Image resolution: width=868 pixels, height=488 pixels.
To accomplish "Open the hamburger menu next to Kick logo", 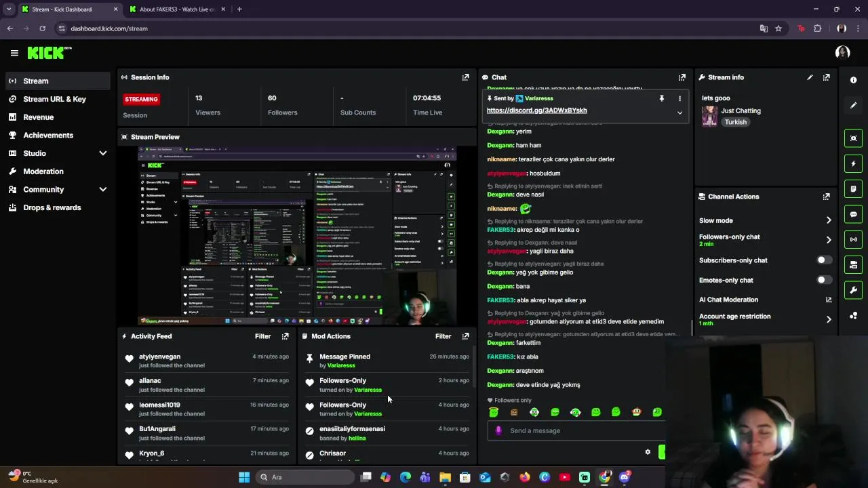I will click(14, 53).
